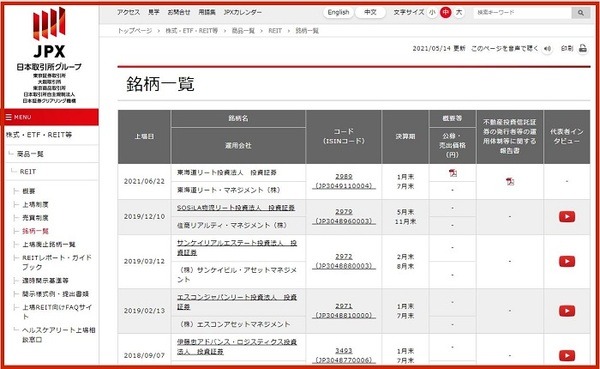Click the print icon
The width and height of the screenshot is (600, 369).
pos(583,48)
